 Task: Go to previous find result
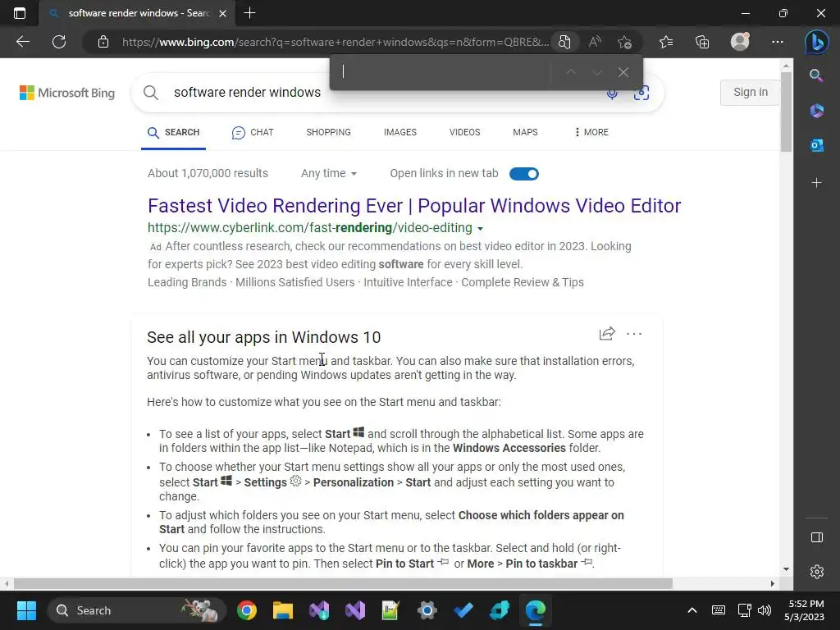(571, 72)
